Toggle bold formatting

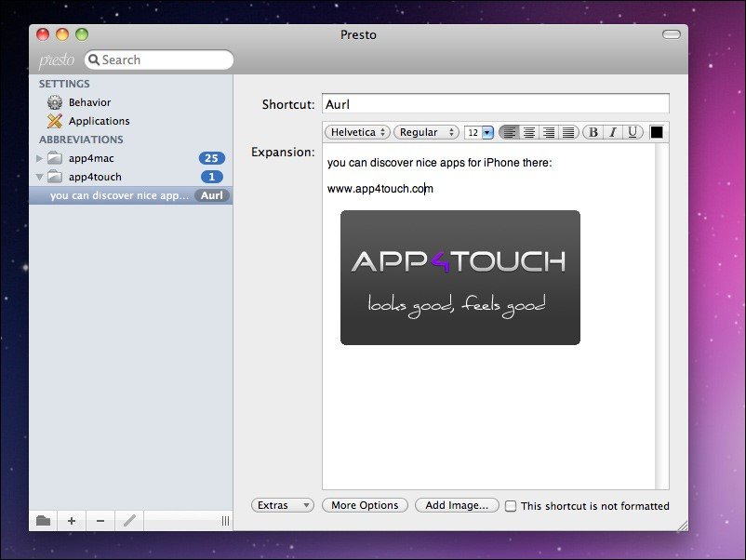[593, 132]
